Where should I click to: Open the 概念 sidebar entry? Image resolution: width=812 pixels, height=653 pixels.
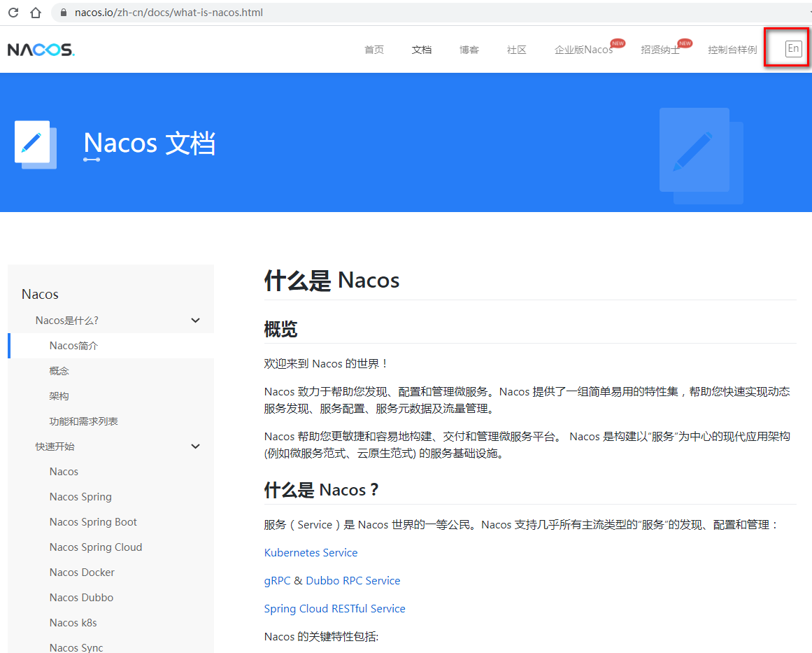pyautogui.click(x=59, y=371)
